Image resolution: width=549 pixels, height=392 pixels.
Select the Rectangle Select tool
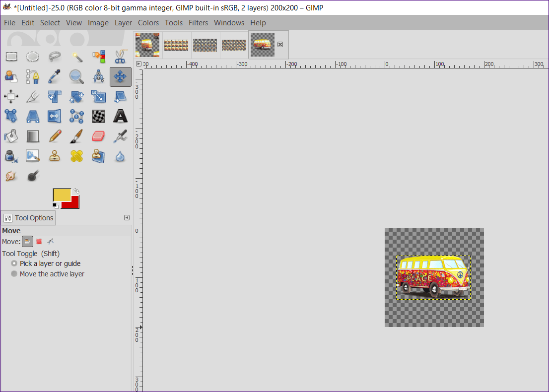[11, 57]
